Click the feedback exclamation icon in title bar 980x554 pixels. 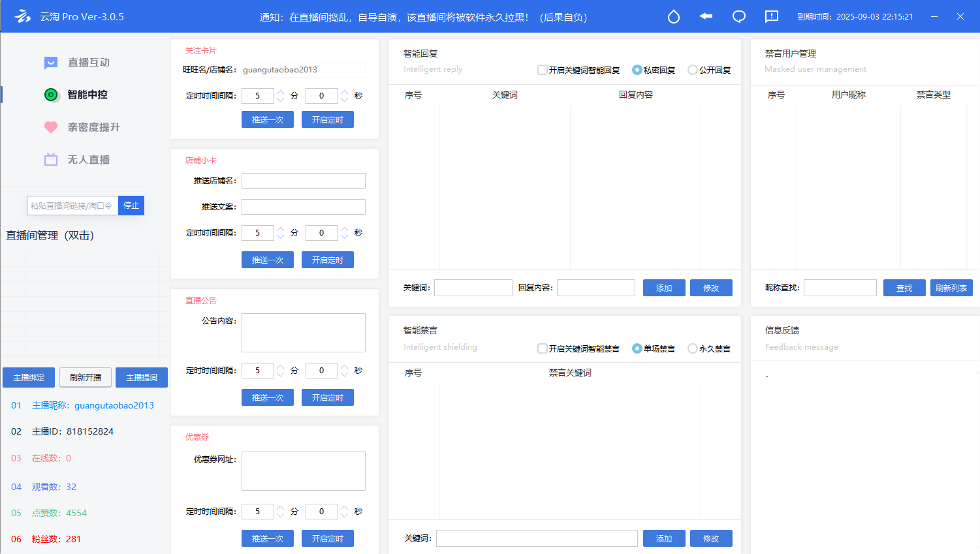771,17
